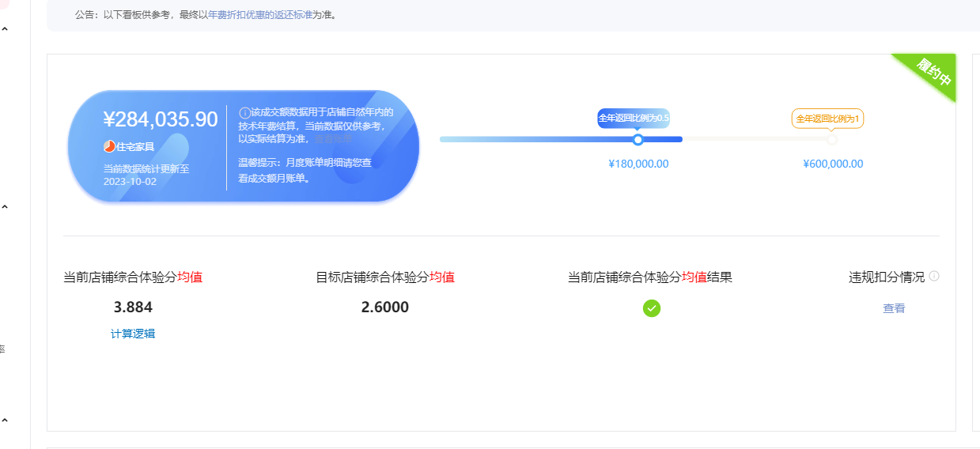
Task: Open the 计算逻辑 link
Action: click(x=133, y=334)
